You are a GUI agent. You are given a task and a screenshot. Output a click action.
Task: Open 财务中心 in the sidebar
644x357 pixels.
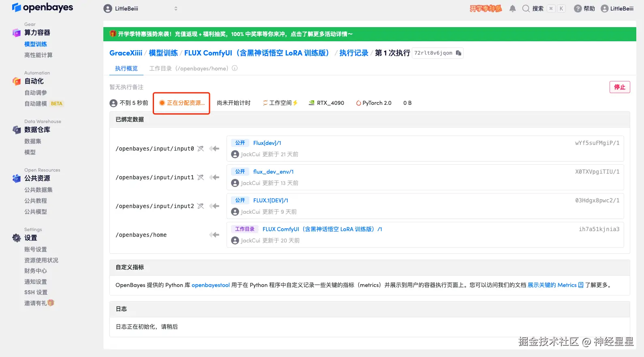(x=36, y=271)
